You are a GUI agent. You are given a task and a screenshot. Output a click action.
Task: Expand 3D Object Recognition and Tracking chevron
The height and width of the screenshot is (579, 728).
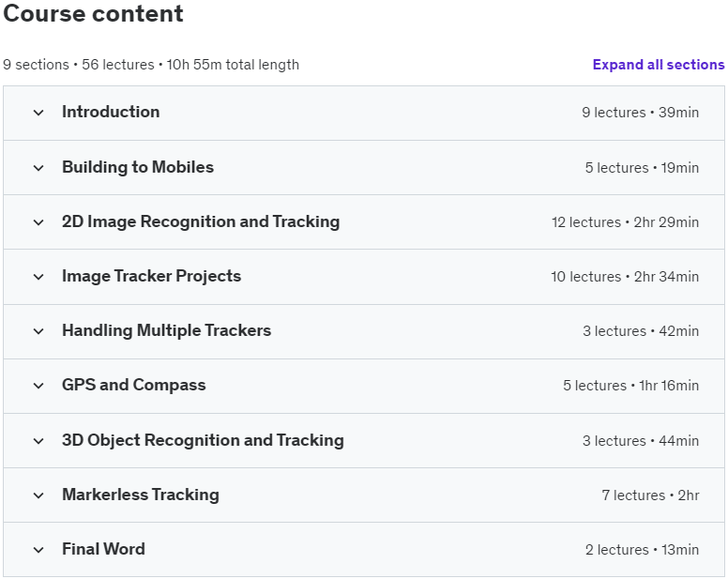pyautogui.click(x=38, y=441)
